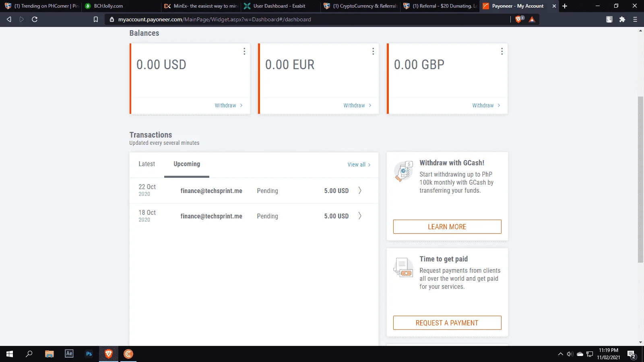Show hidden system tray icons
Viewport: 644px width, 362px height.
[560, 354]
